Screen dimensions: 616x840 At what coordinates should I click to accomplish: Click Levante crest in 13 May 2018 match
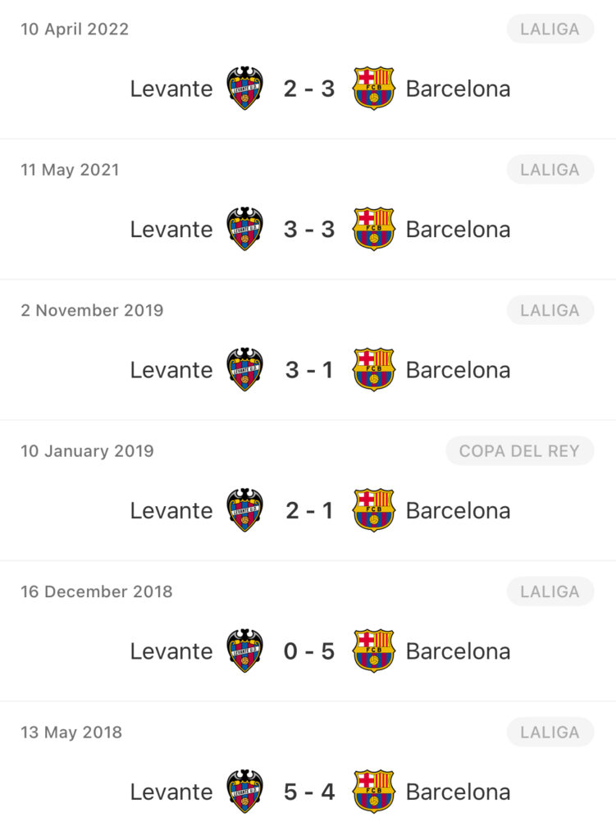(x=244, y=792)
